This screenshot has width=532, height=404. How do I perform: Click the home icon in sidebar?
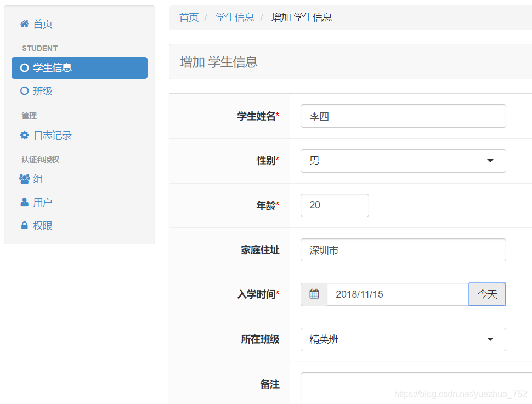point(25,24)
